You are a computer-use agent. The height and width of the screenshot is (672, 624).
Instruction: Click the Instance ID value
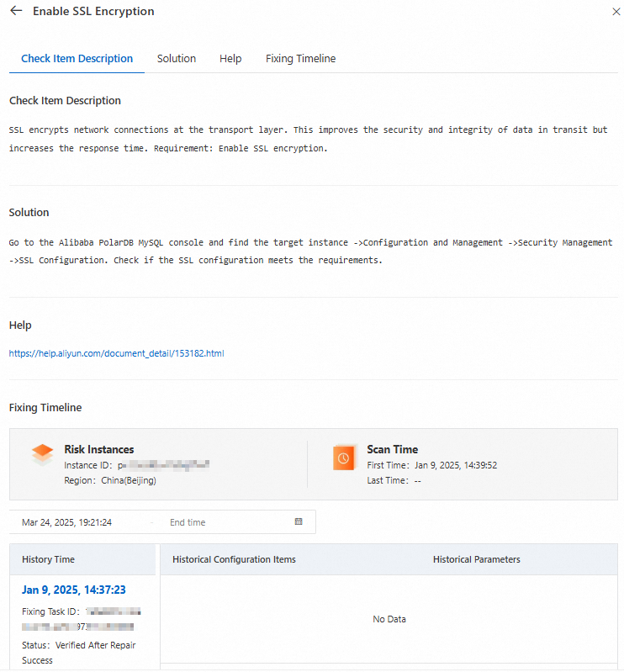pyautogui.click(x=163, y=465)
